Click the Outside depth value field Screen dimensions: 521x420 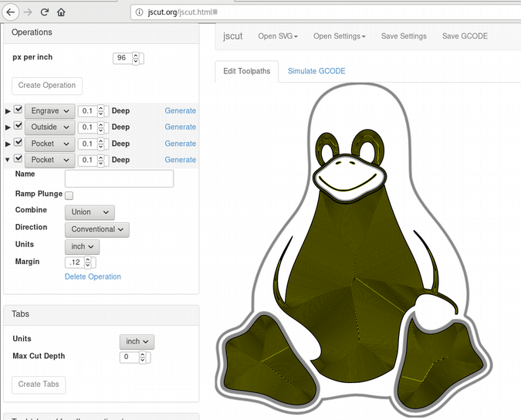click(88, 127)
